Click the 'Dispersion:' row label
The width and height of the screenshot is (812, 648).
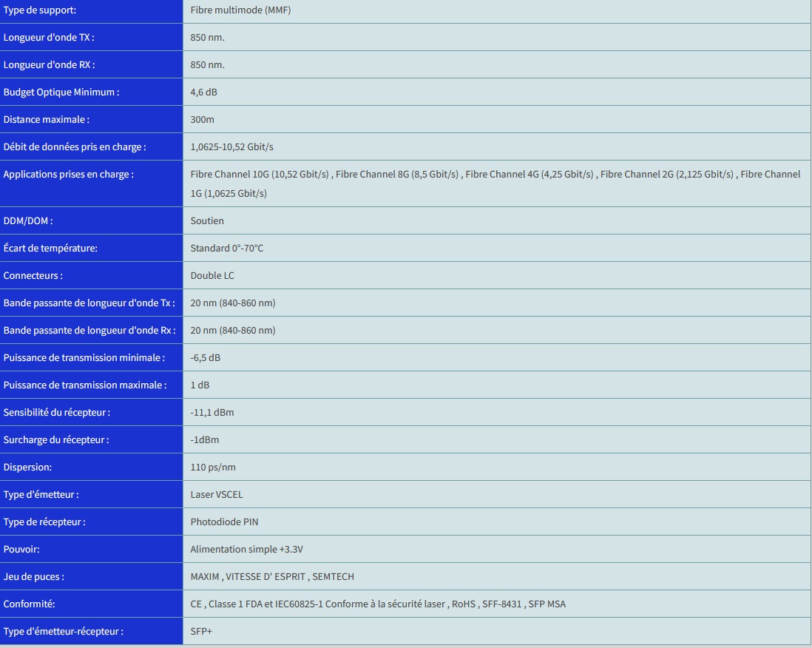pos(27,468)
